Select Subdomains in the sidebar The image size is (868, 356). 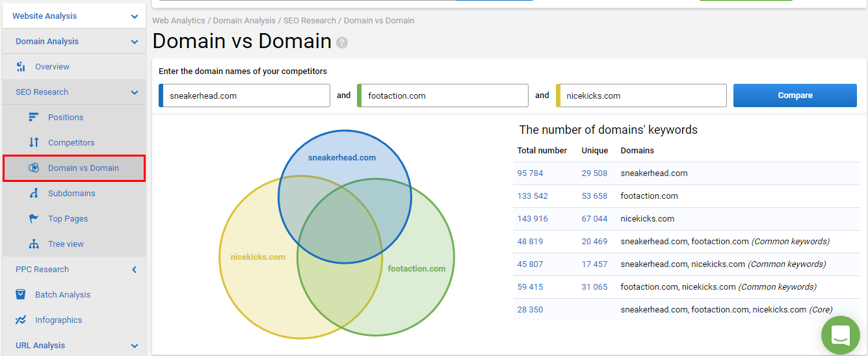72,193
